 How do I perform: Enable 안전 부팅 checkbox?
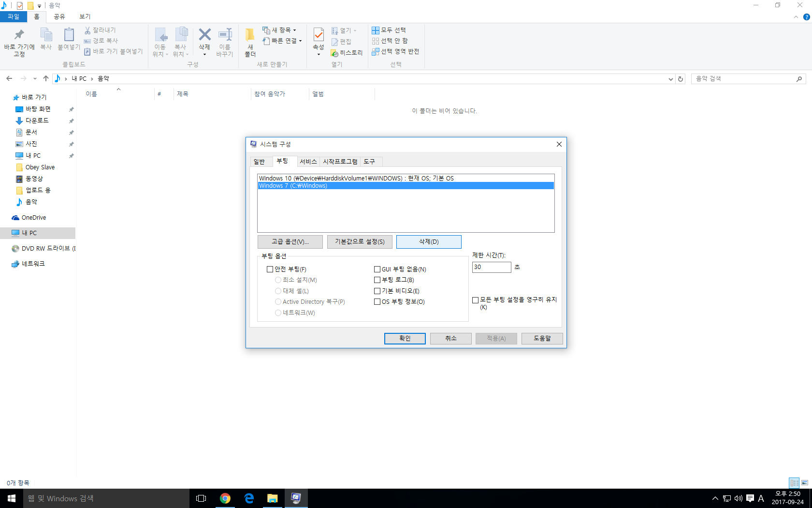pos(270,269)
